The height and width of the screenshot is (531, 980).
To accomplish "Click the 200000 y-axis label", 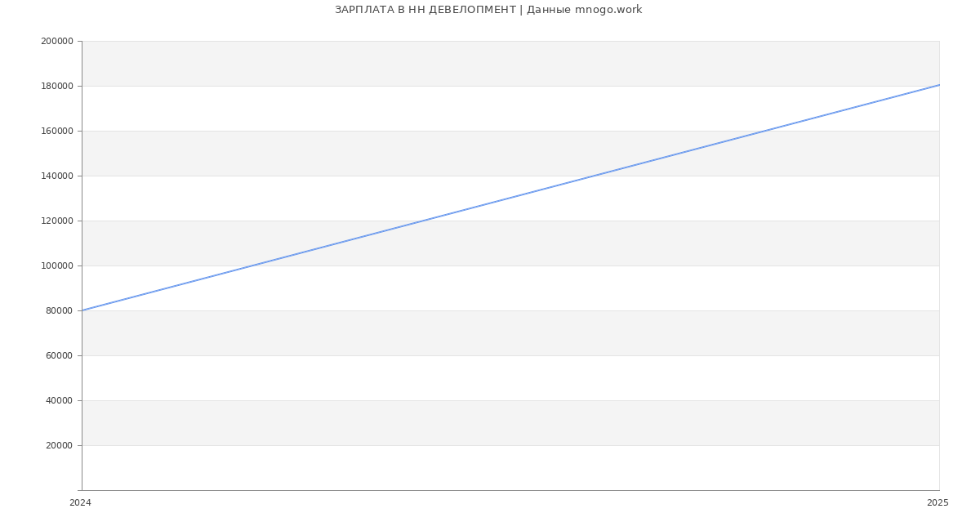I will 57,41.
